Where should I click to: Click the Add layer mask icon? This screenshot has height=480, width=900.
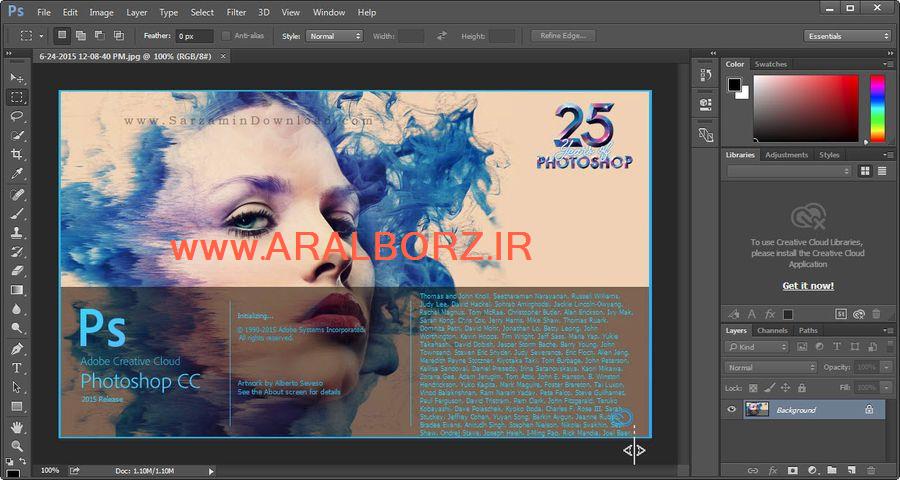[793, 470]
